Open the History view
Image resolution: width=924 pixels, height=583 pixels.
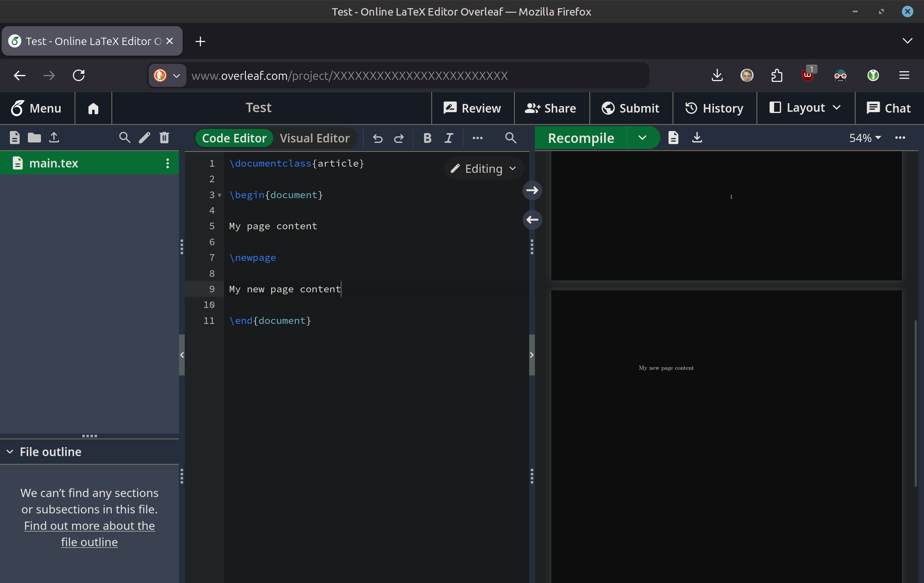tap(714, 108)
